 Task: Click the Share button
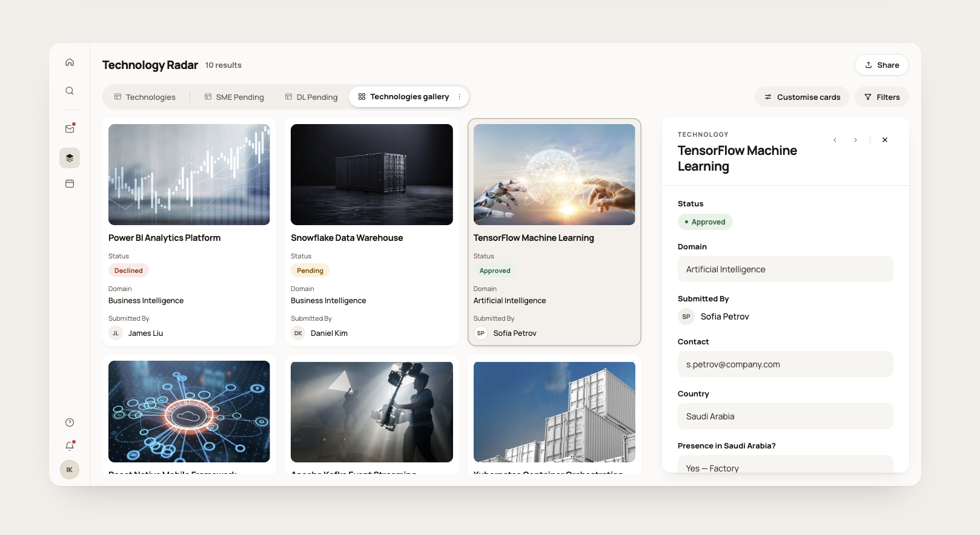(x=882, y=65)
